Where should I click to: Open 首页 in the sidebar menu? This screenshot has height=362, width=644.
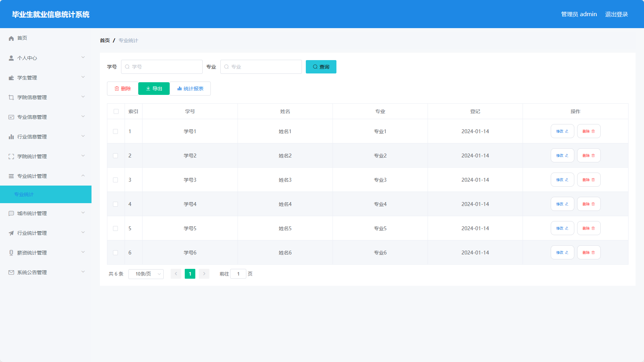point(46,38)
